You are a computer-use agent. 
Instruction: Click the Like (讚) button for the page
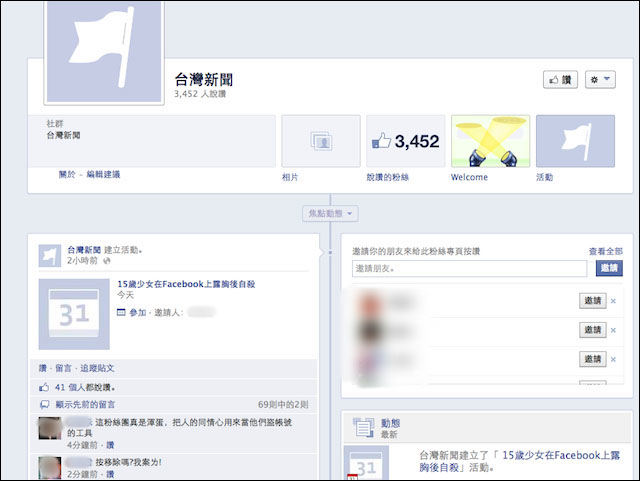pyautogui.click(x=560, y=80)
